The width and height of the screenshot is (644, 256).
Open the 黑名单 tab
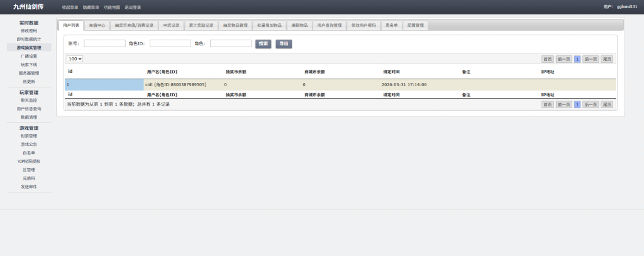click(x=391, y=25)
